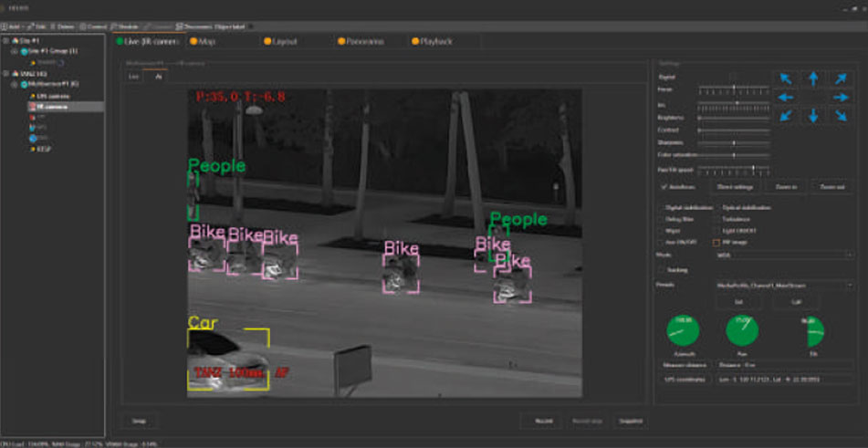Switch to the Map tab
The image size is (868, 448).
coord(203,41)
